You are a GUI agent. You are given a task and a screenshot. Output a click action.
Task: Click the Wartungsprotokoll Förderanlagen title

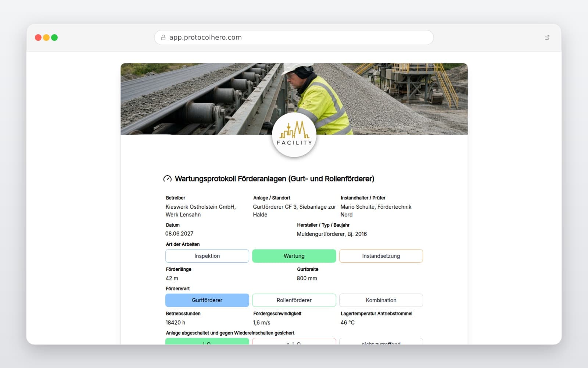(x=275, y=179)
